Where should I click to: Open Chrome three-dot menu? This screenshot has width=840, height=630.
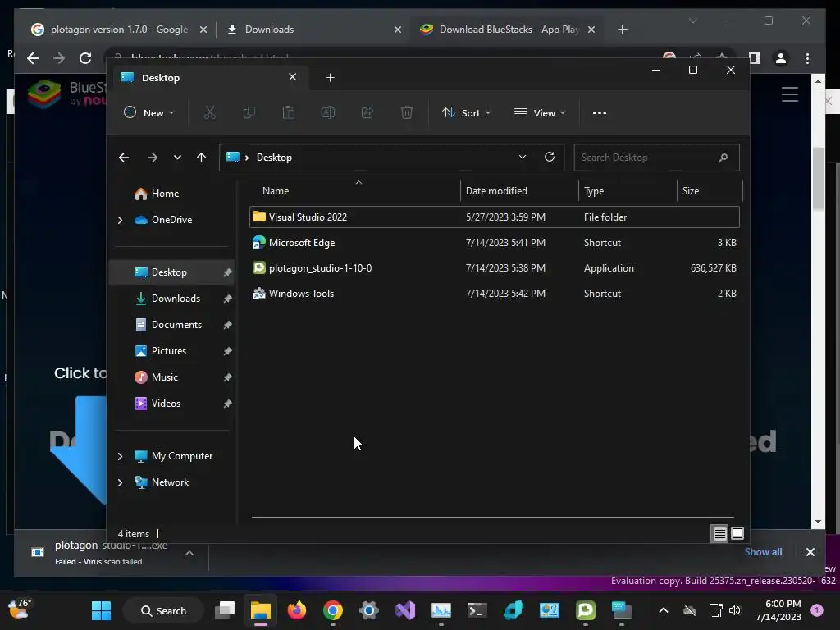pyautogui.click(x=807, y=58)
